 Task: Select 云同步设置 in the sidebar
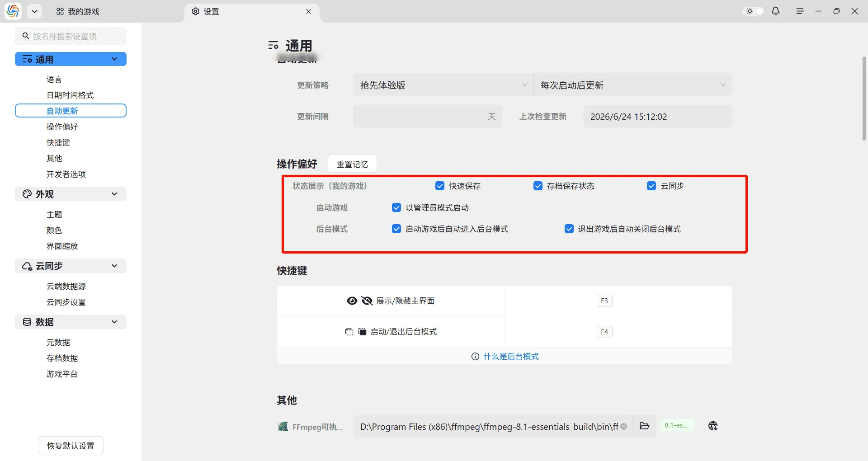click(x=66, y=302)
